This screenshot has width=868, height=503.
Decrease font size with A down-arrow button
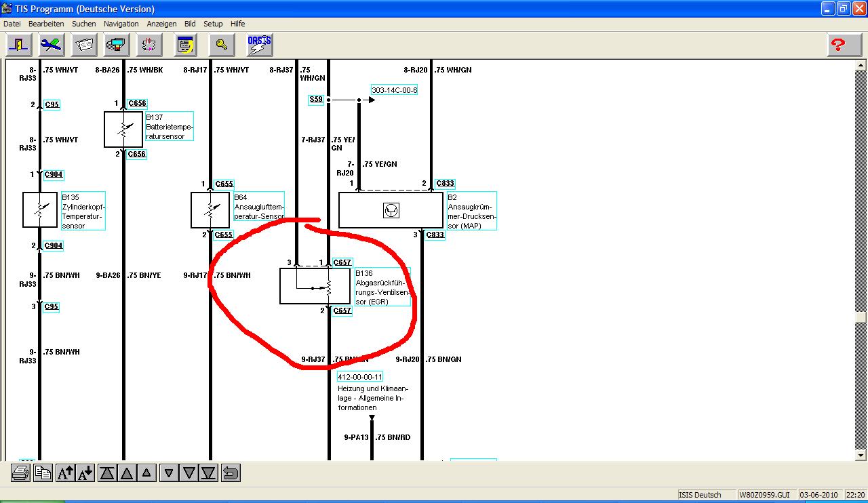coord(85,472)
